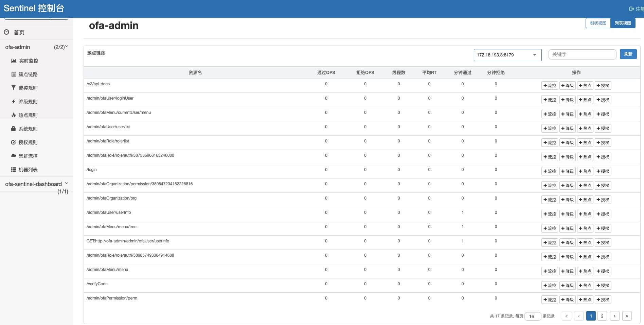Add 授权 rule for /admin/ofaUser/userInfo
This screenshot has width=644, height=325.
click(x=603, y=214)
